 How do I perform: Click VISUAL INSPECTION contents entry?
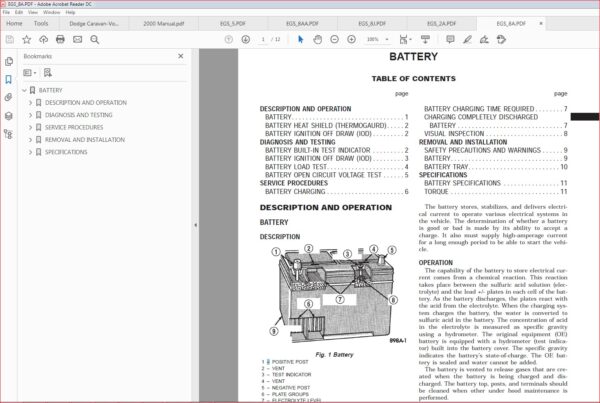pos(496,134)
